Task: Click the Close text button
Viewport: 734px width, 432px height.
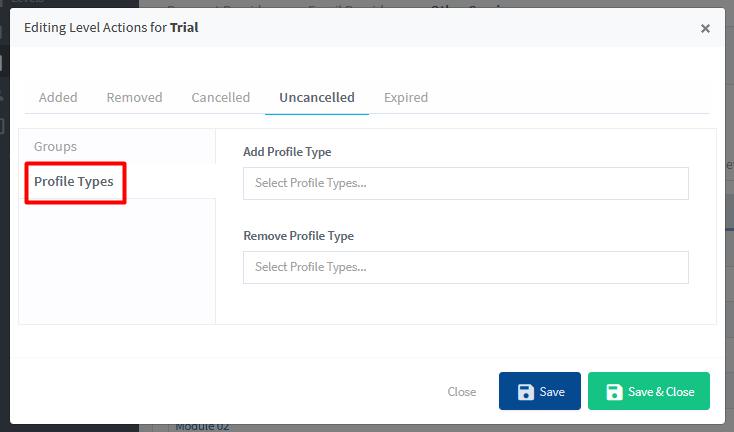Action: point(462,391)
